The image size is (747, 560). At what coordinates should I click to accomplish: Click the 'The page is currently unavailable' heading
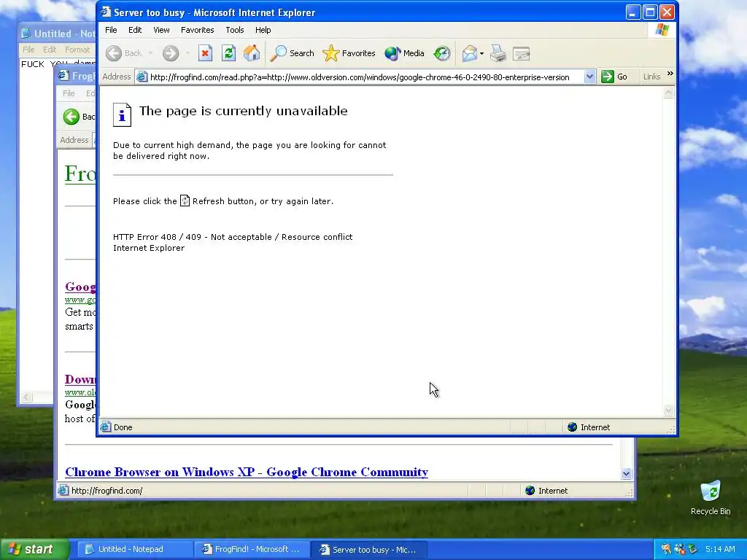point(244,111)
